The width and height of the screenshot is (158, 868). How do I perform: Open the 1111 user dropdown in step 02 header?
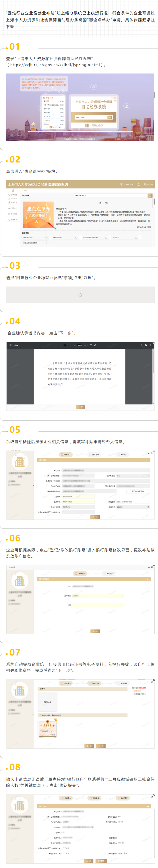pyautogui.click(x=148, y=184)
